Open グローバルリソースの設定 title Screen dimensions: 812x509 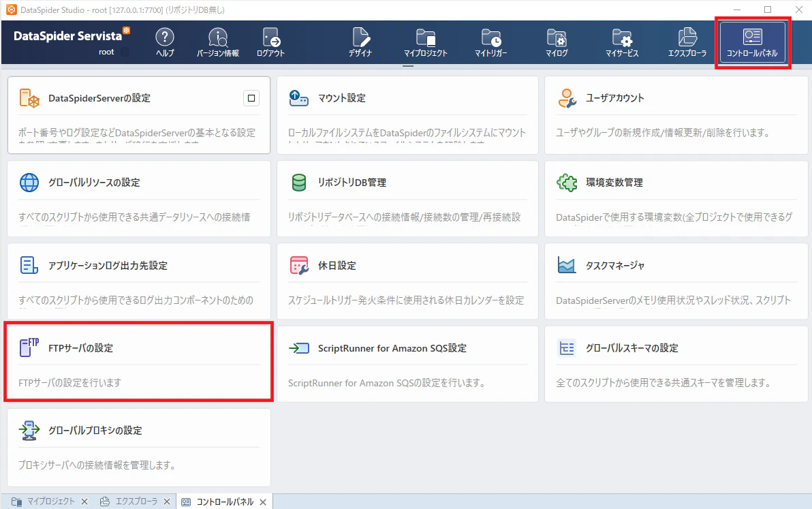pos(94,182)
